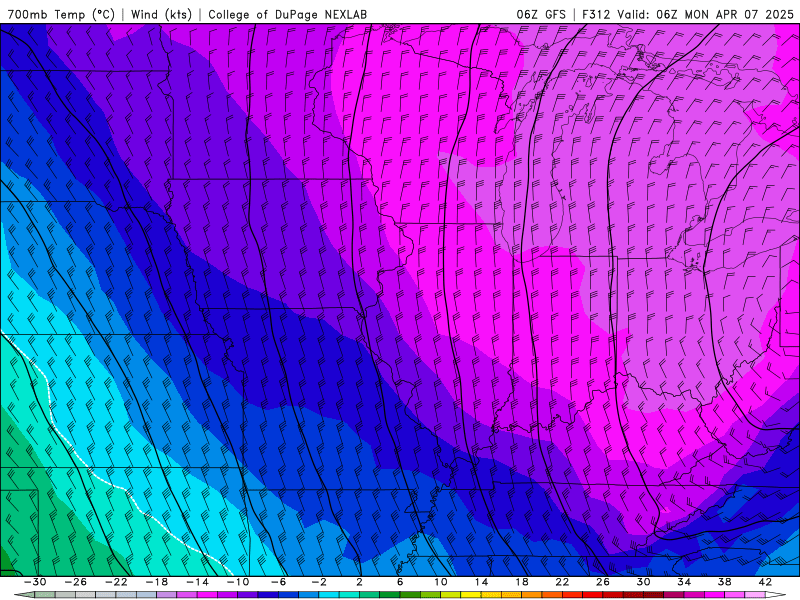This screenshot has height=600, width=800.
Task: Select the 14 legend value
Action: pos(482,582)
